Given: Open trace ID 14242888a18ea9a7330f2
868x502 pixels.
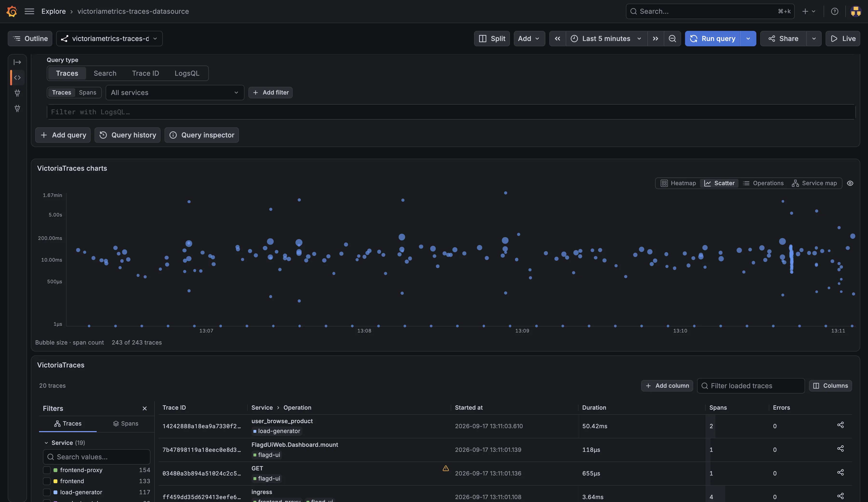Looking at the screenshot, I should (x=202, y=426).
